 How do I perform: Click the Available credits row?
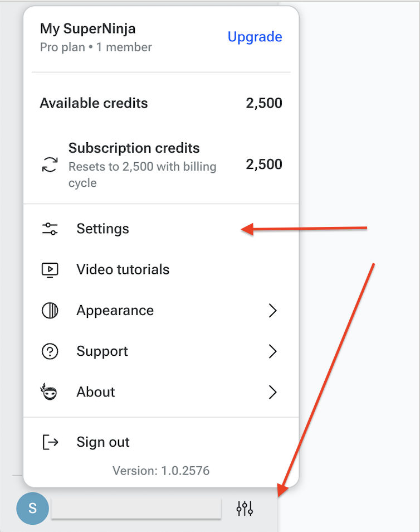tap(161, 103)
